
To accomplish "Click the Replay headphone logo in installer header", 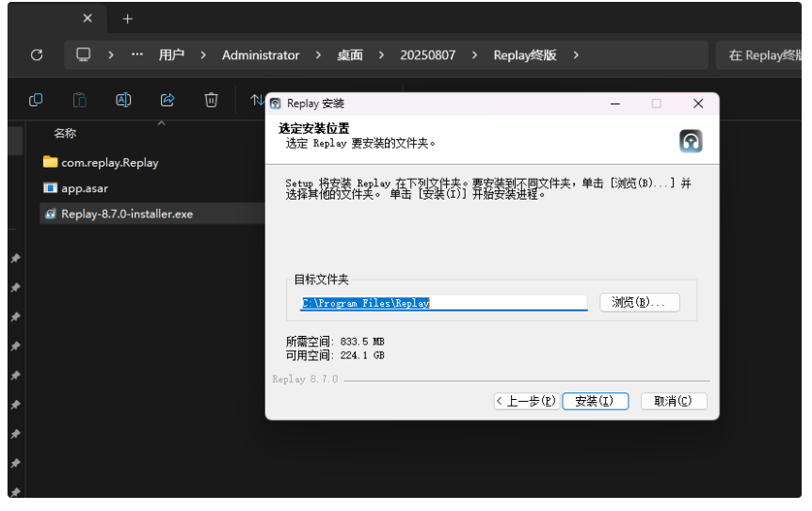I will [691, 141].
